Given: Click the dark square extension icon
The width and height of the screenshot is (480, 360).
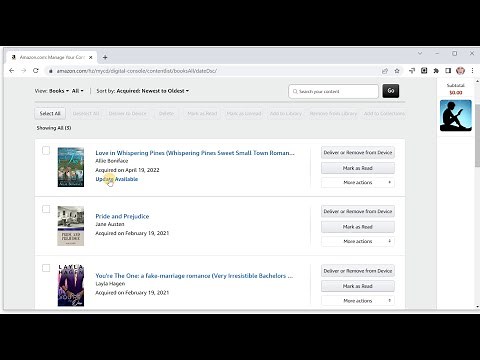Looking at the screenshot, I should point(424,71).
